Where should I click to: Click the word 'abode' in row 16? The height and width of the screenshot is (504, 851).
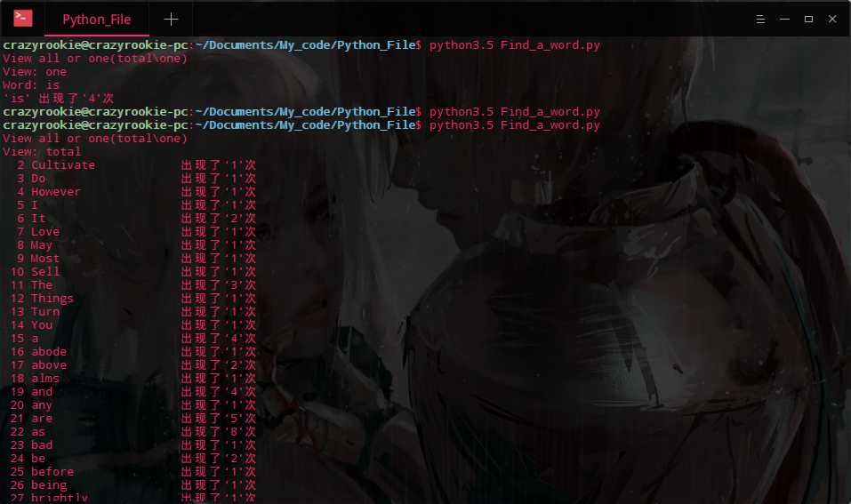(x=49, y=351)
